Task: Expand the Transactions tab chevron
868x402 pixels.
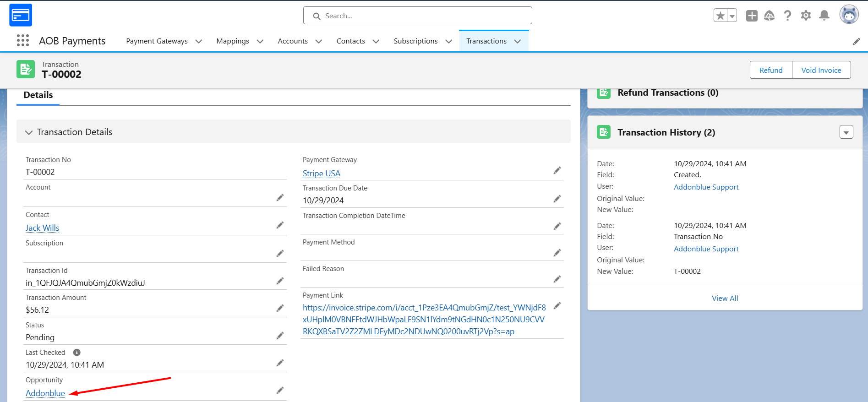Action: click(x=518, y=41)
